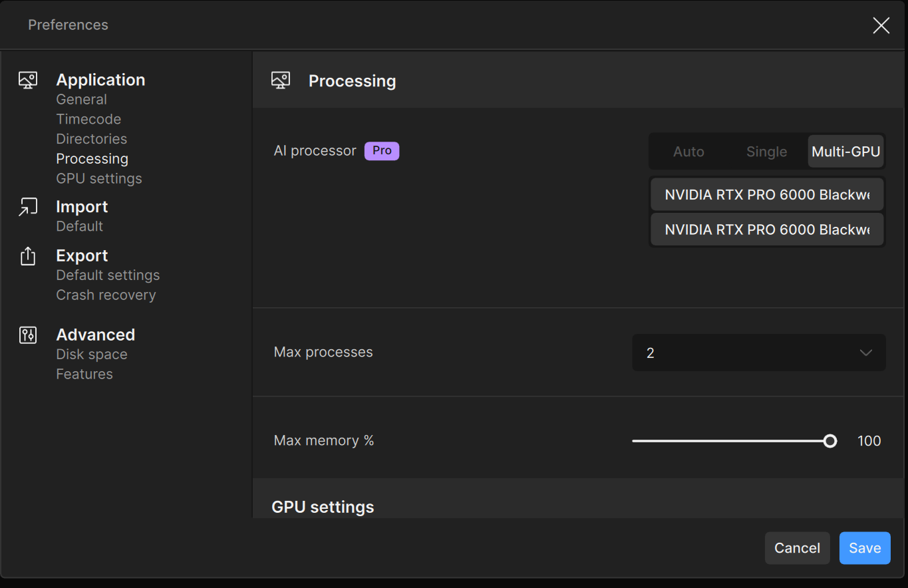Click the Import arrow icon in sidebar

(x=28, y=208)
